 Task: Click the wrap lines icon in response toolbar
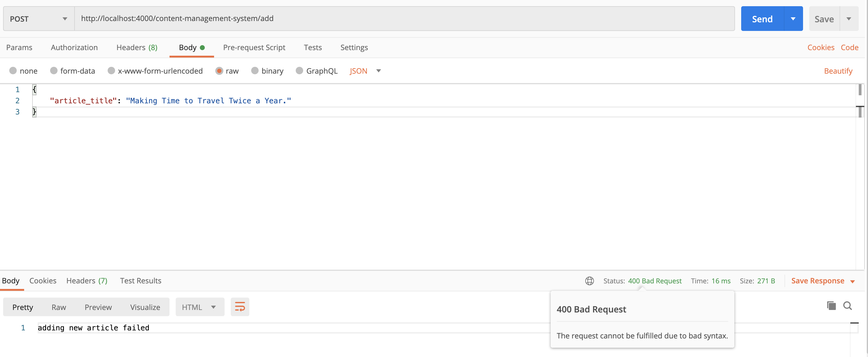(239, 307)
